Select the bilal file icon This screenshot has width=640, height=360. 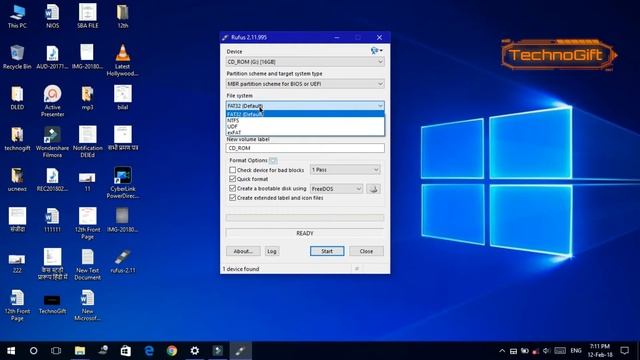click(x=123, y=98)
